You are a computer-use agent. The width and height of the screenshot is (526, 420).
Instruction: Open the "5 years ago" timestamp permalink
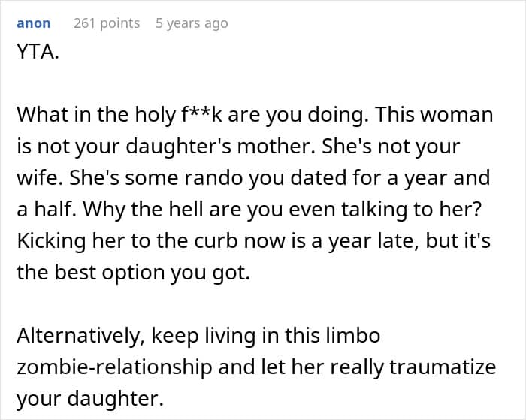192,23
